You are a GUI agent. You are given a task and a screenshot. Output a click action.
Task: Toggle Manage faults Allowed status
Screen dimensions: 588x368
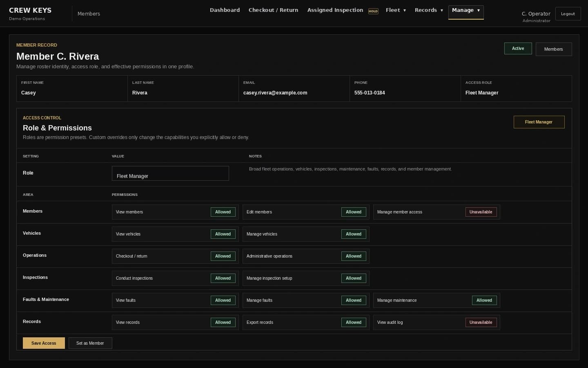tap(354, 300)
